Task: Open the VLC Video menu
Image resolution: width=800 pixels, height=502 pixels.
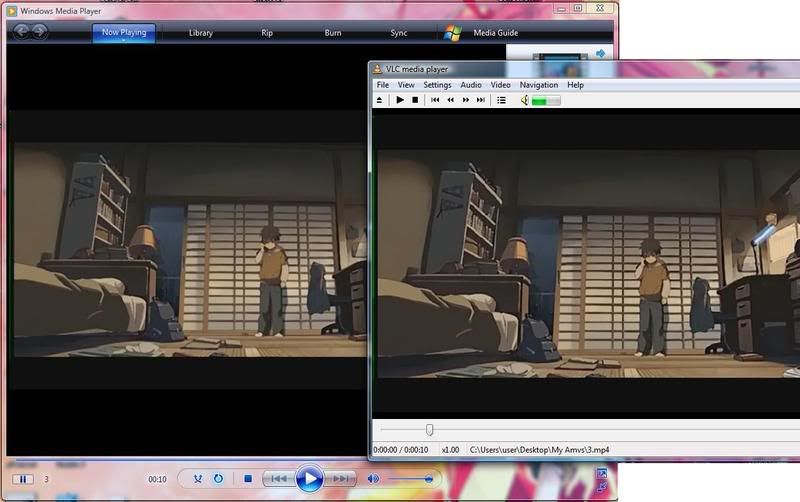Action: coord(501,85)
